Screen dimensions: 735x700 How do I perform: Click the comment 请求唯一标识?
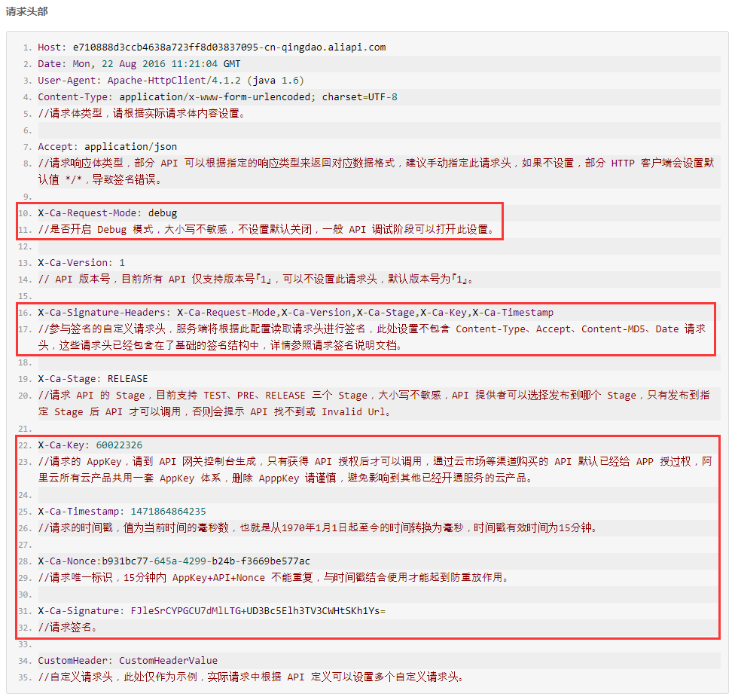[274, 577]
